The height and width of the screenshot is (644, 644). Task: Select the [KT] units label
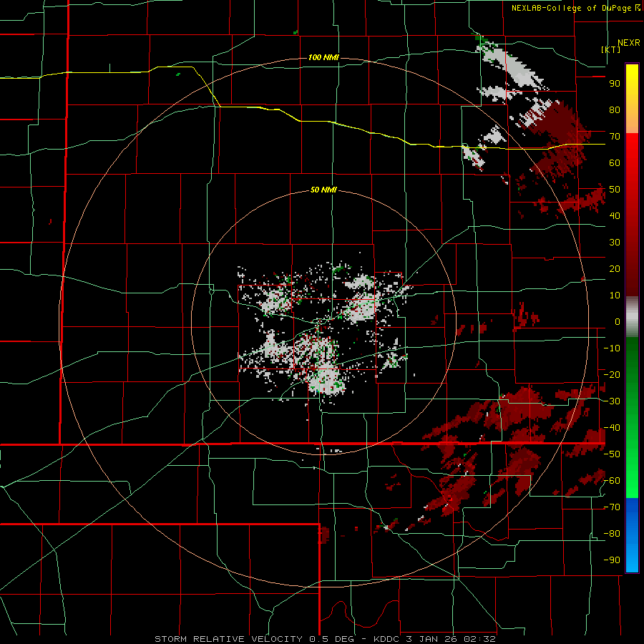(611, 49)
